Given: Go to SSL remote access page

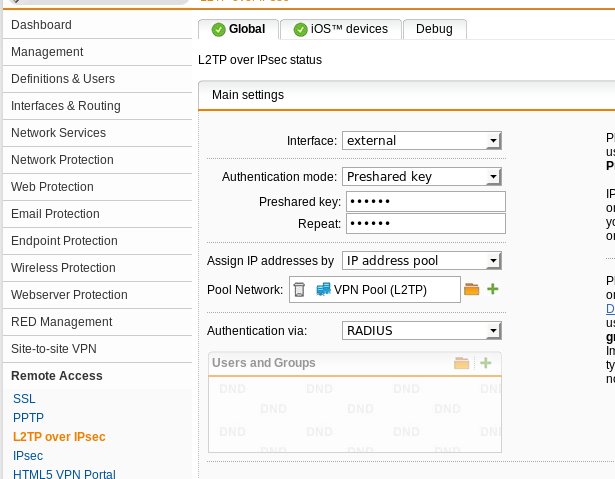Looking at the screenshot, I should [x=24, y=399].
